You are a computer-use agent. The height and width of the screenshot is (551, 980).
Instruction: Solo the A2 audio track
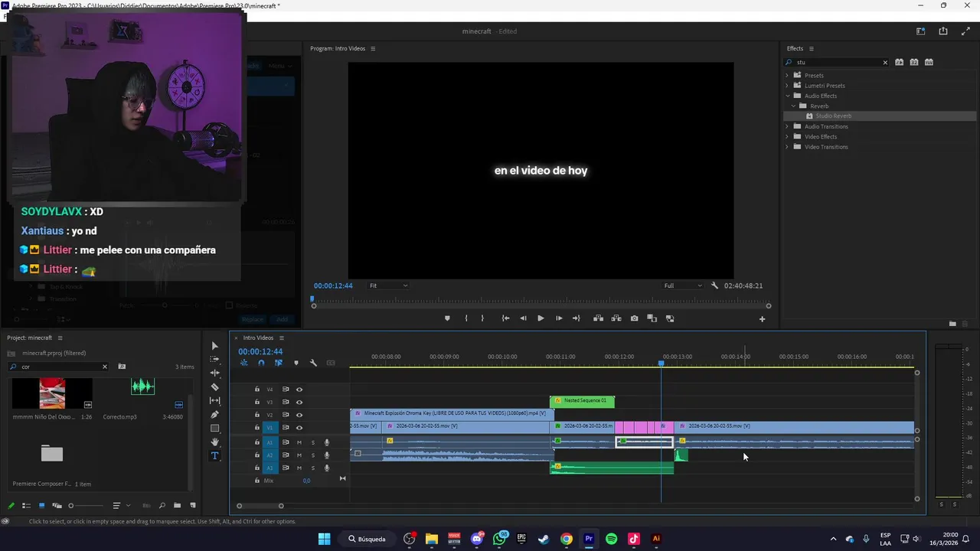(x=312, y=455)
